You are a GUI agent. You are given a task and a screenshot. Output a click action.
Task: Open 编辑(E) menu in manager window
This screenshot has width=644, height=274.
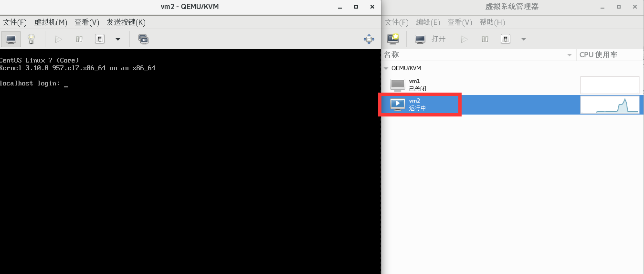pyautogui.click(x=428, y=22)
